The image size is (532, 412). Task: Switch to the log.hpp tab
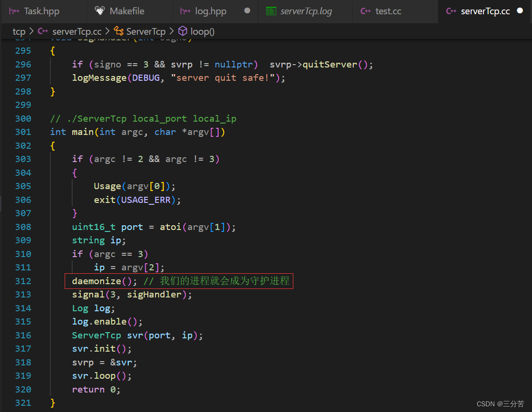(210, 11)
